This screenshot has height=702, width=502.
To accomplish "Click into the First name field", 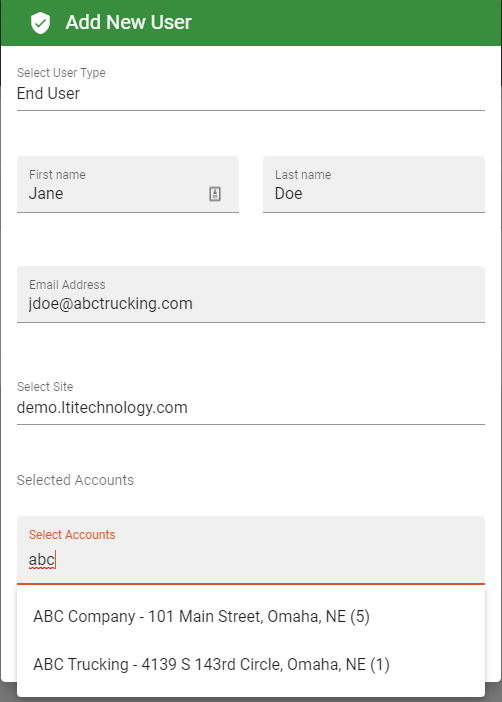I will coord(128,184).
